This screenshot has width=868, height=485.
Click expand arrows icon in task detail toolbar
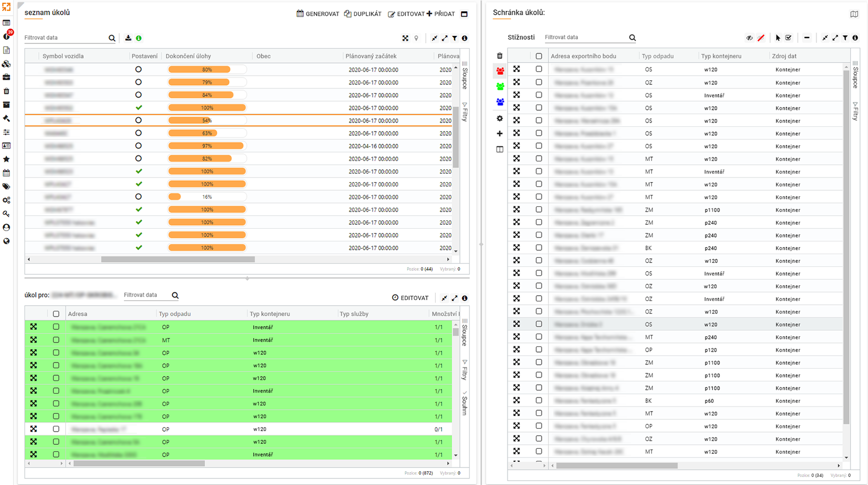pos(454,298)
